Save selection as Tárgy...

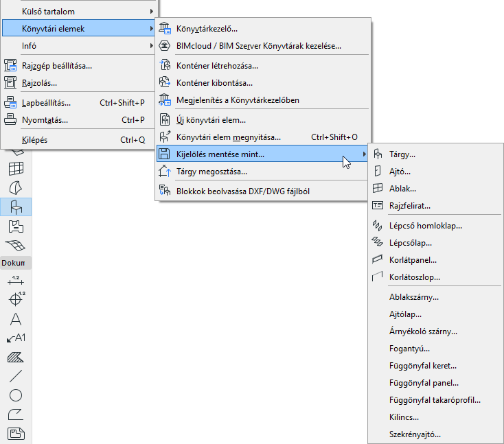[435, 154]
